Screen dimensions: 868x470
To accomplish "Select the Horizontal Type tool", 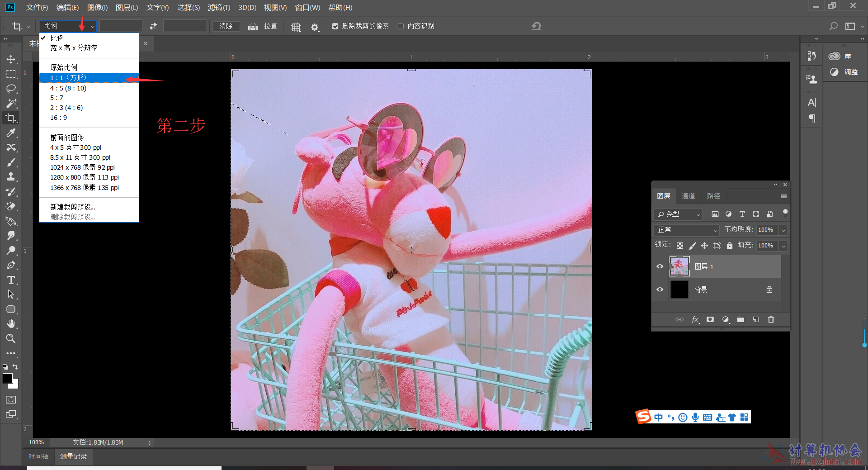I will point(11,280).
